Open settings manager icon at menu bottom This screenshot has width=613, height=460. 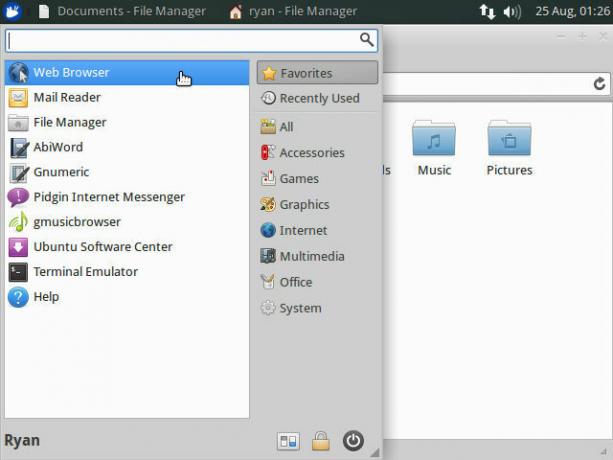tap(288, 441)
